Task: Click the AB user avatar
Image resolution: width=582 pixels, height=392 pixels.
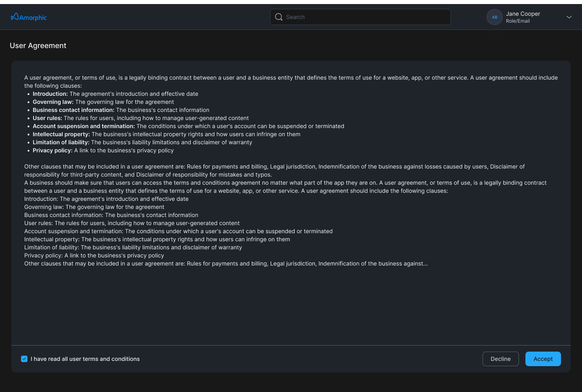Action: (x=494, y=17)
